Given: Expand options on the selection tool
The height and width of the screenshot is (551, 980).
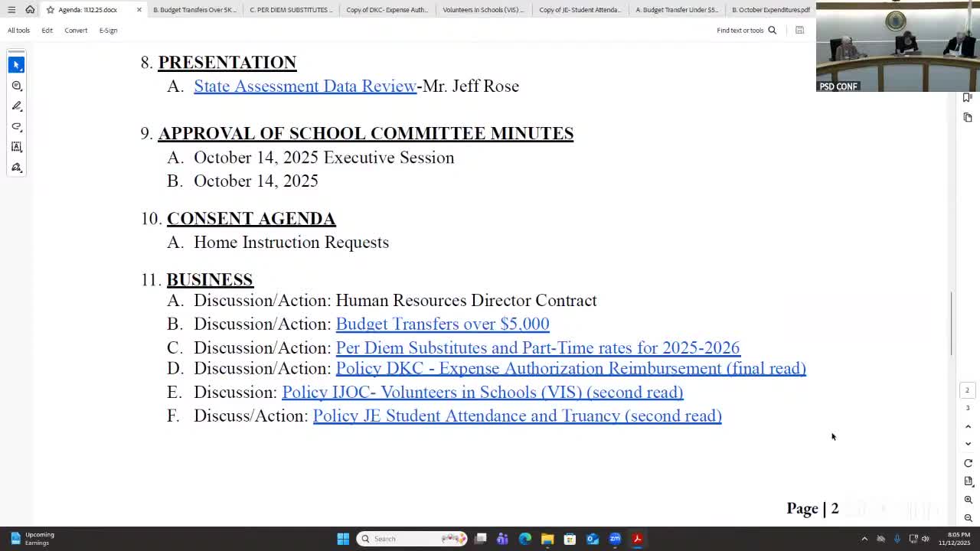Looking at the screenshot, I should (x=23, y=71).
